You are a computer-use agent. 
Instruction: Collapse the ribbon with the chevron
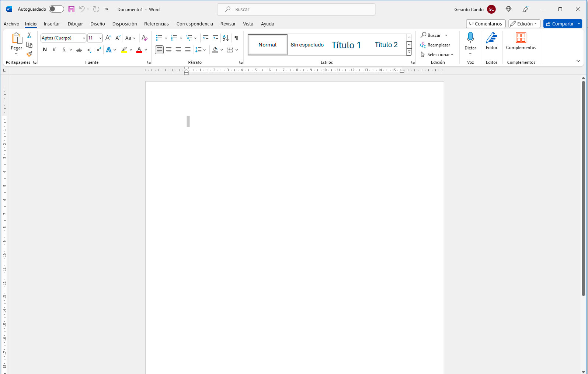pyautogui.click(x=578, y=61)
